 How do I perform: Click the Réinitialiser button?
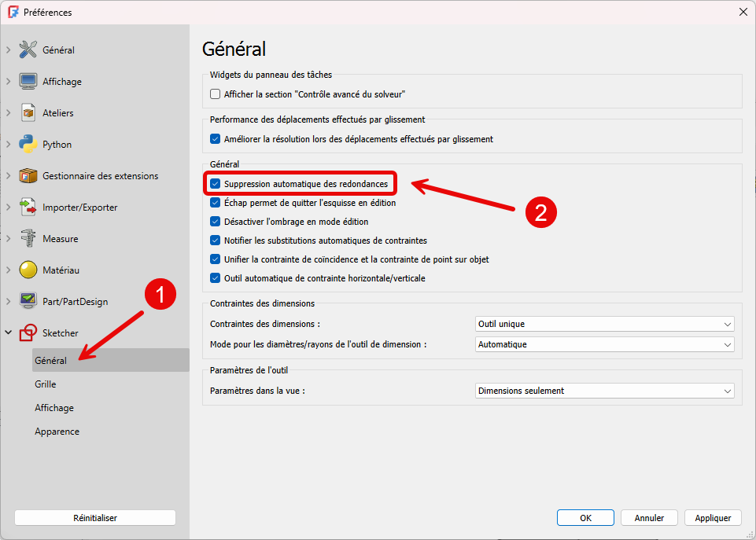(94, 518)
